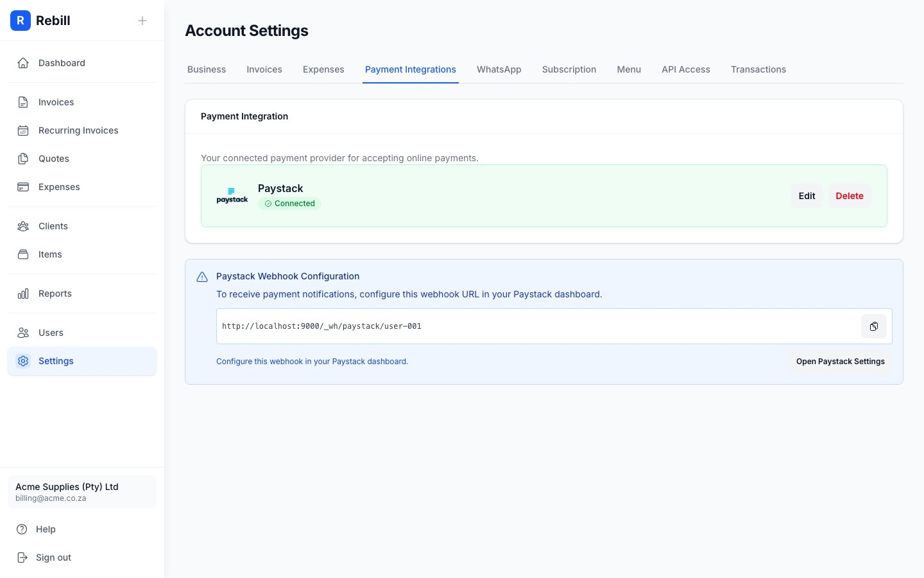Click the Recurring Invoices calendar icon

click(23, 130)
